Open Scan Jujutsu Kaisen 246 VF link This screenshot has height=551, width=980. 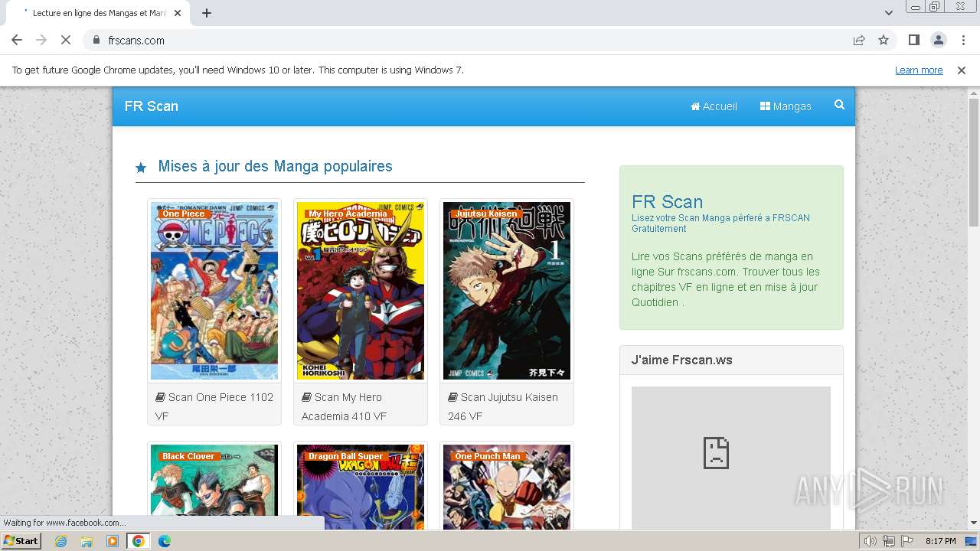point(503,406)
